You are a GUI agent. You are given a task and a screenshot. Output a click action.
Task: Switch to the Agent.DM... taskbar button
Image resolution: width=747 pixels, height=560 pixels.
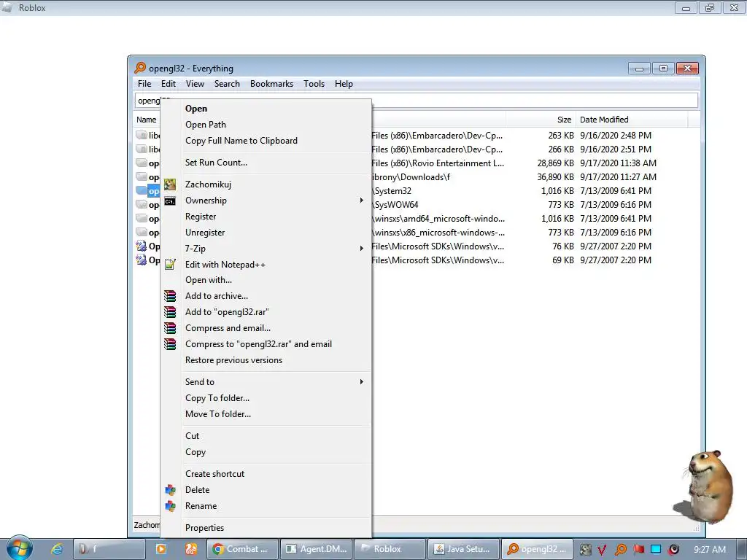[317, 549]
